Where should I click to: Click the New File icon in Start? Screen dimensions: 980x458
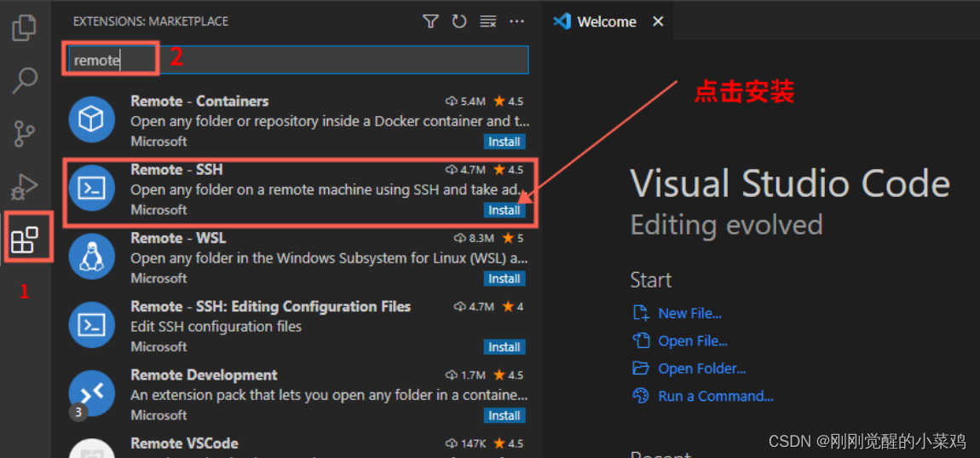[x=641, y=313]
